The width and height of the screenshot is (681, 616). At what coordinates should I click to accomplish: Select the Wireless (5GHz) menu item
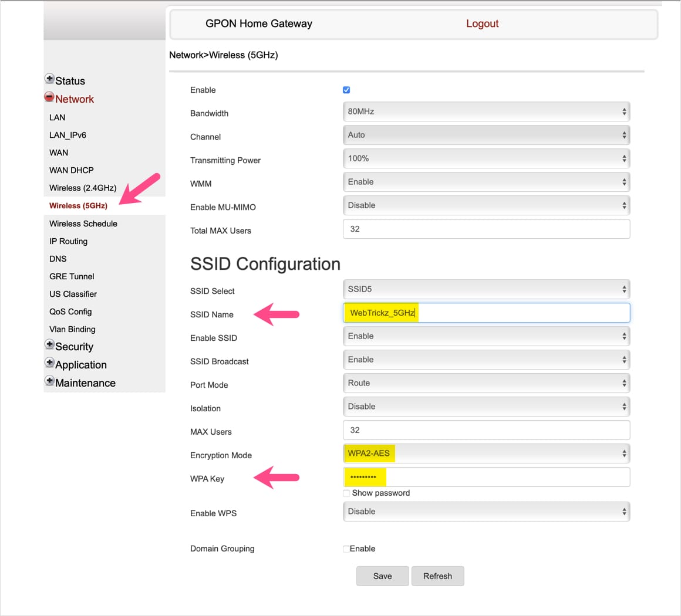click(78, 206)
